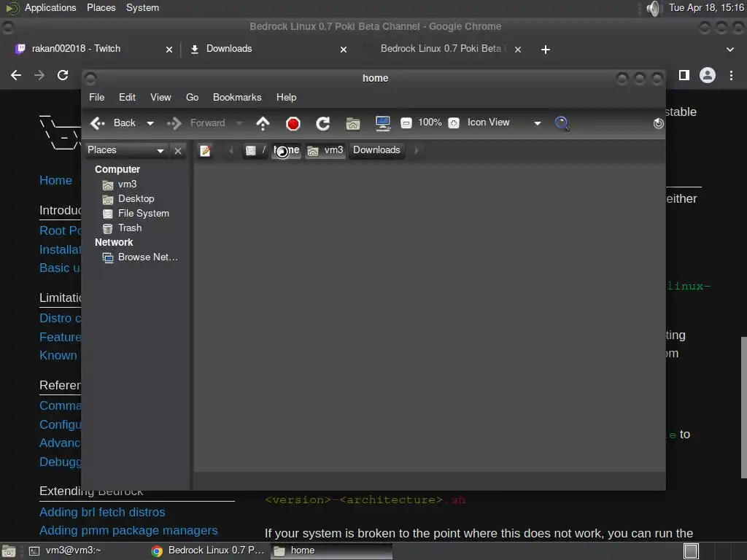The image size is (747, 560).
Task: Open Chrome three-dot menu
Action: [x=731, y=75]
